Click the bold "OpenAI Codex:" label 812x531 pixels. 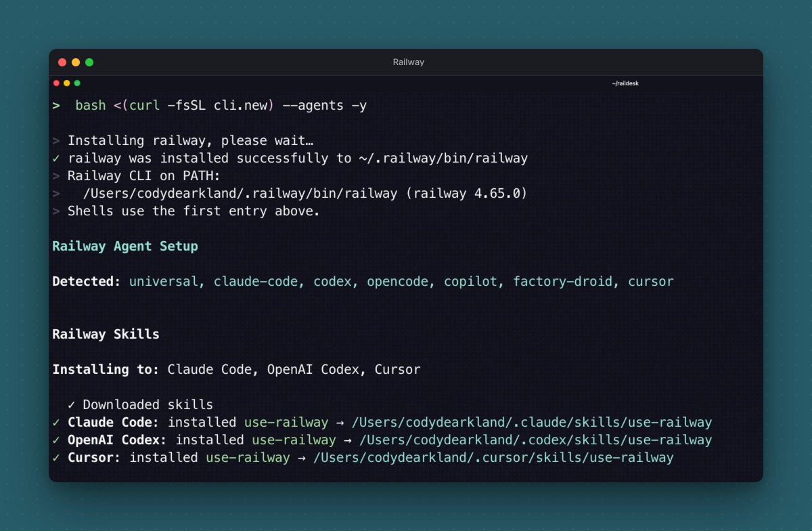[x=118, y=440]
